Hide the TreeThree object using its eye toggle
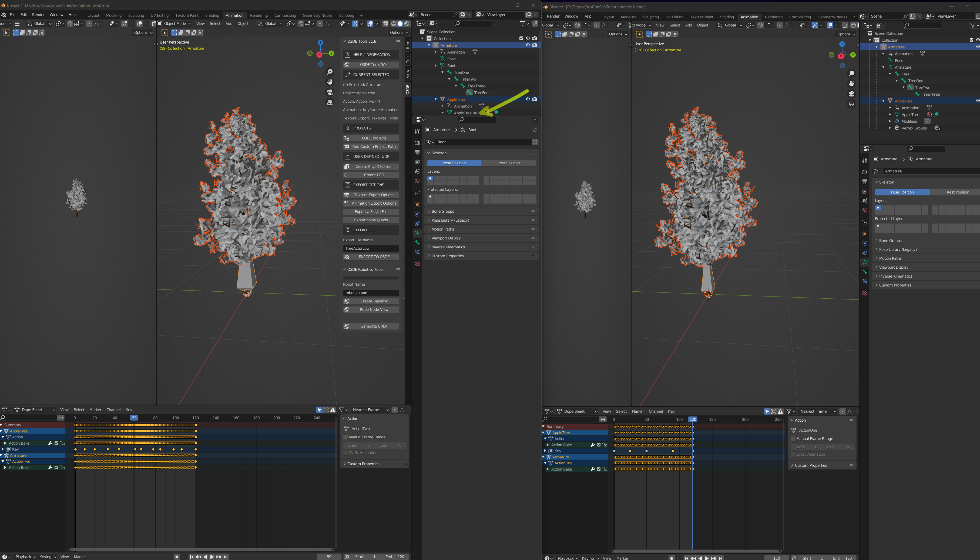Image resolution: width=980 pixels, height=560 pixels. click(528, 86)
